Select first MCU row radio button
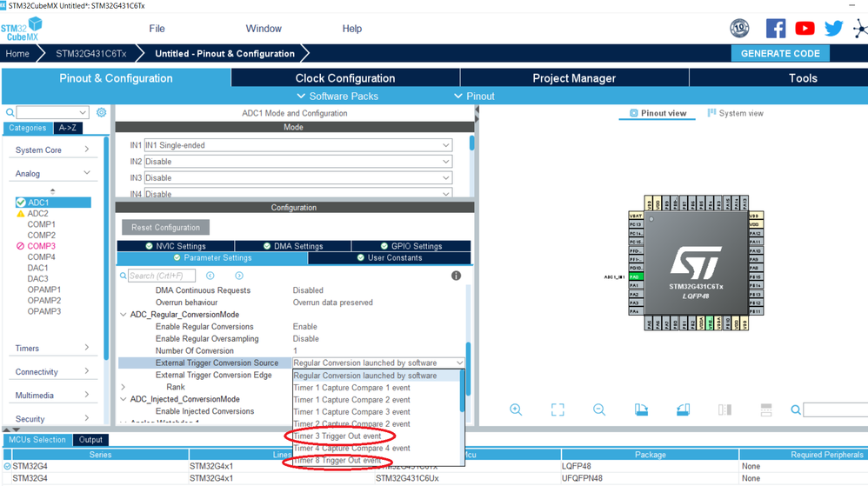This screenshot has width=868, height=486. [x=7, y=466]
